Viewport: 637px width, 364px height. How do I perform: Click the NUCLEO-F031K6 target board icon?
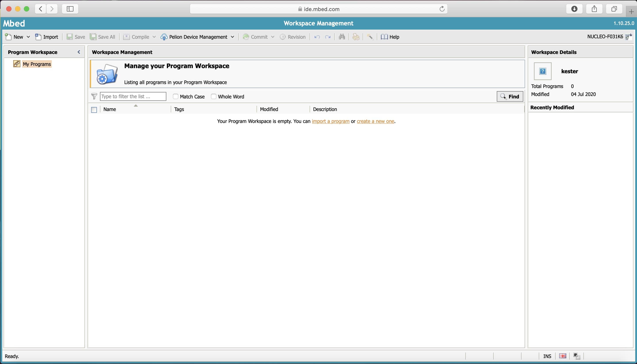point(629,37)
